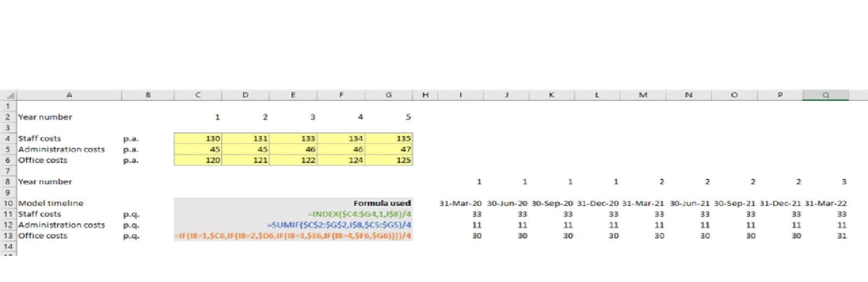
Task: Click the 'Model timeline' label cell
Action: point(51,203)
